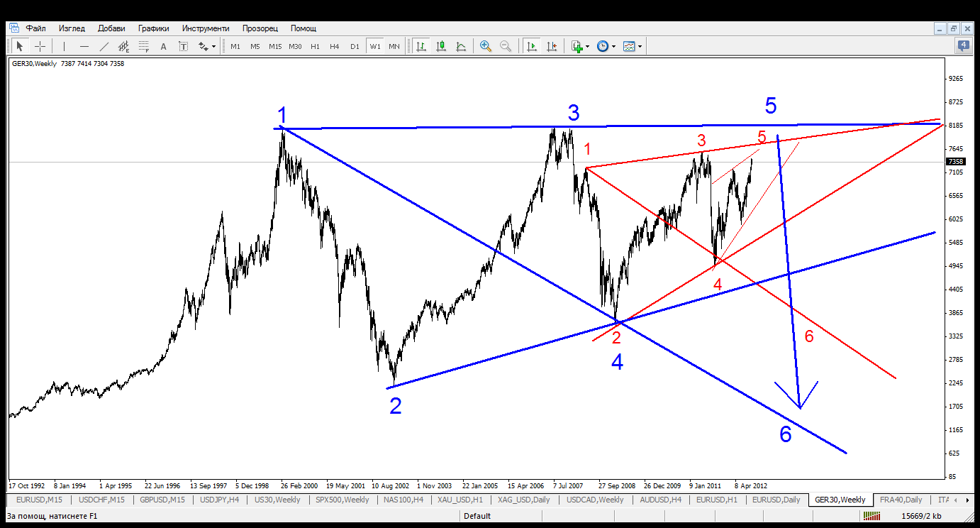This screenshot has width=980, height=528.
Task: Set timeframe to M1
Action: [235, 46]
